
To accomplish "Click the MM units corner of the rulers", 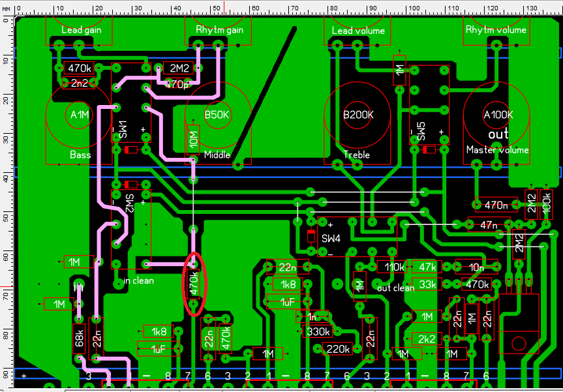I will click(x=7, y=8).
